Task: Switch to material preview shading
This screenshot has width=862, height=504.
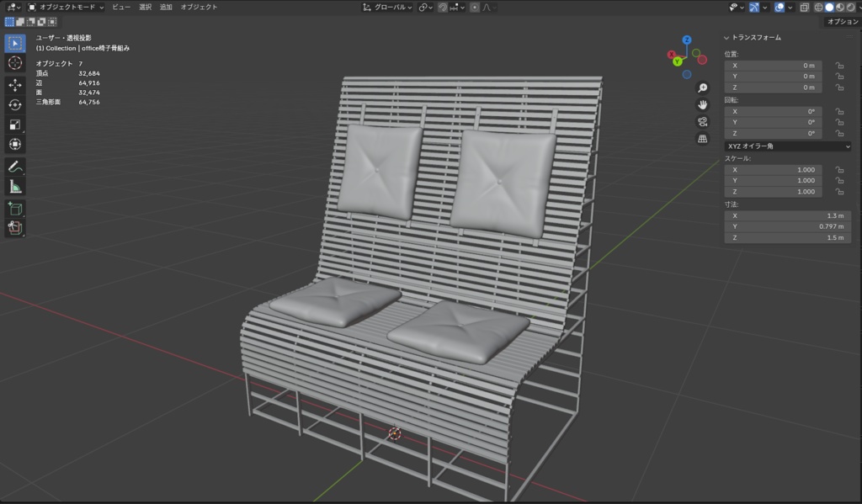Action: (840, 8)
